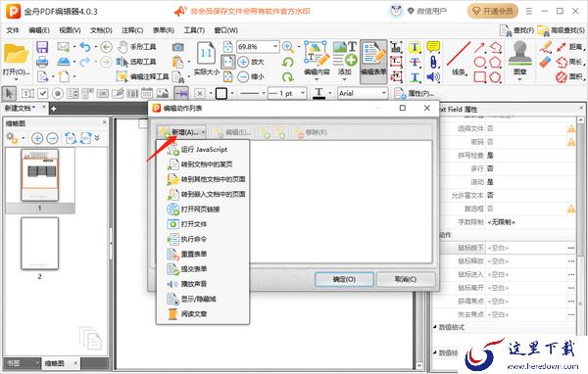Click the 确定(O) button
Viewport: 588px width, 374px height.
pyautogui.click(x=344, y=279)
